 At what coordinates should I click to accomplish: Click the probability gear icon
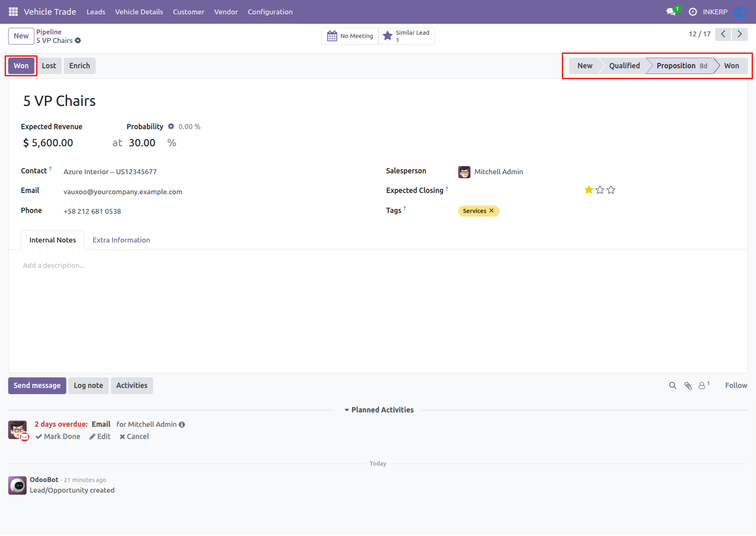[x=171, y=126]
